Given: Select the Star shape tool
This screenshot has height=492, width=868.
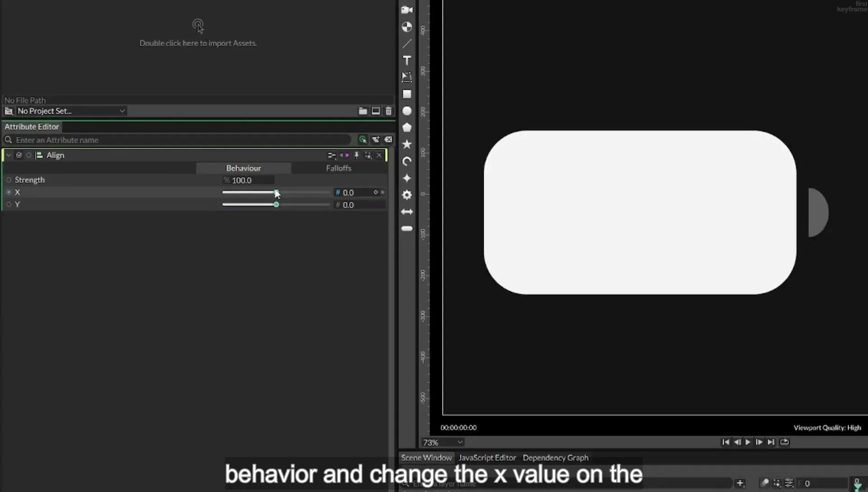Looking at the screenshot, I should (407, 144).
